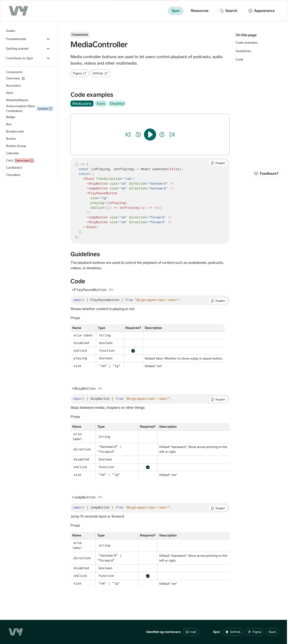This screenshot has height=644, width=290.
Task: Open the GitHub link below description
Action: point(100,73)
